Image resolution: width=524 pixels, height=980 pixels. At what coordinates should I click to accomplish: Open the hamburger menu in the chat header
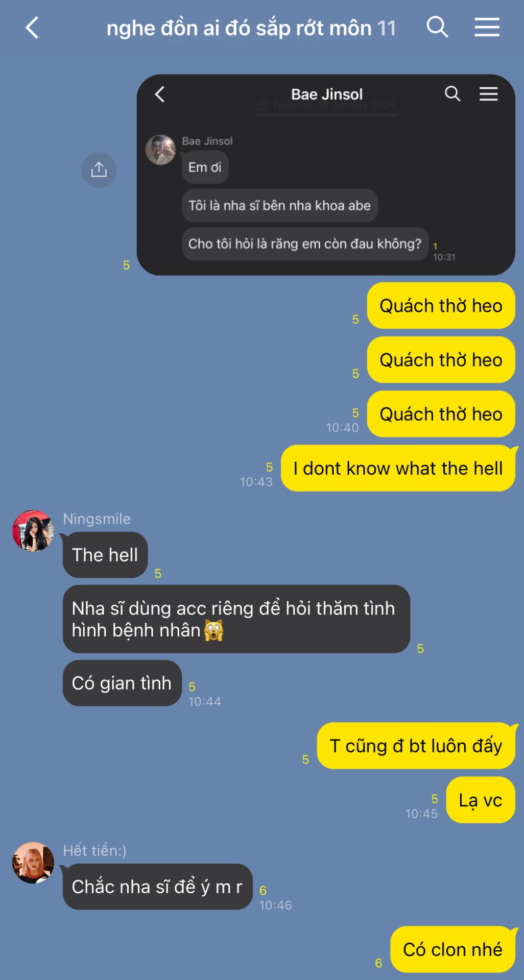[487, 27]
